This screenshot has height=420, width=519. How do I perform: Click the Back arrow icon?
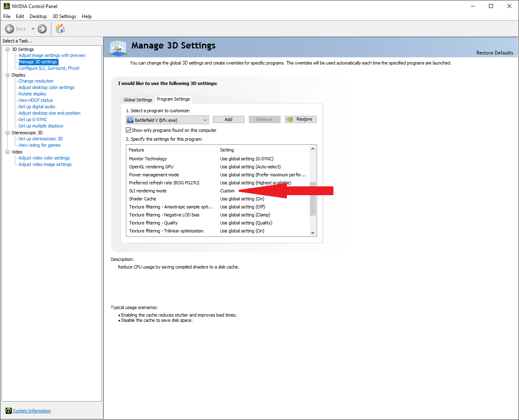coord(10,29)
